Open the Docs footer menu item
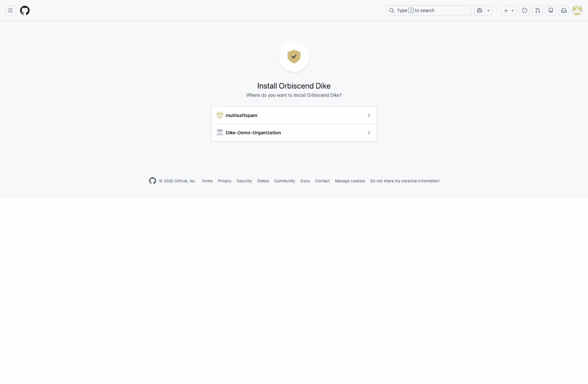The width and height of the screenshot is (588, 384). 305,181
